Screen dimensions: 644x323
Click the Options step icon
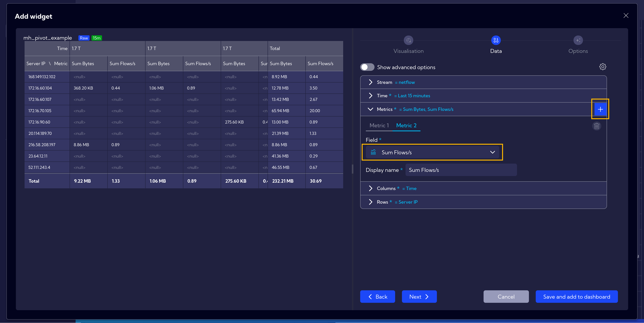[x=578, y=40]
